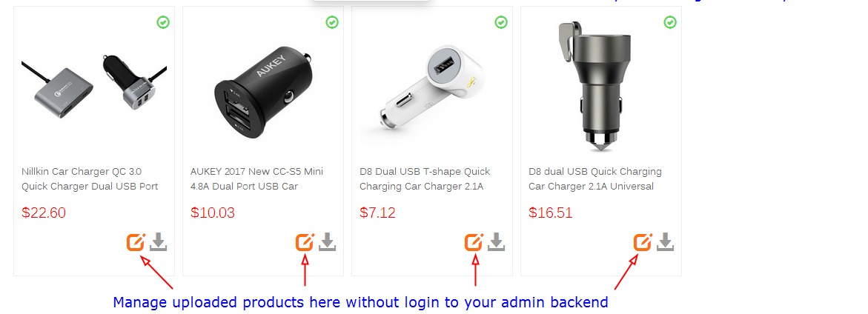
Task: Toggle green checkmark on Nillkin charger card
Action: coord(163,22)
